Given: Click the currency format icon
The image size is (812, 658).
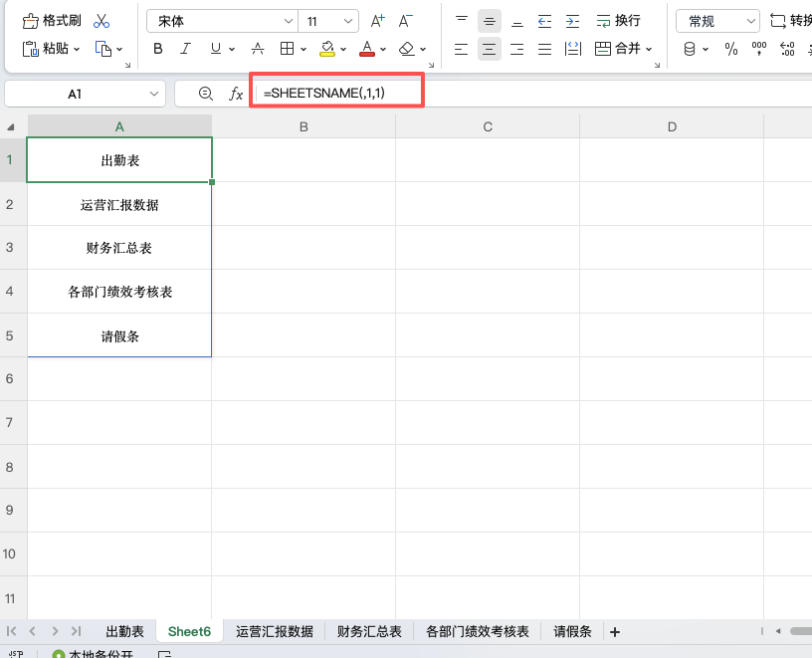Looking at the screenshot, I should tap(690, 49).
